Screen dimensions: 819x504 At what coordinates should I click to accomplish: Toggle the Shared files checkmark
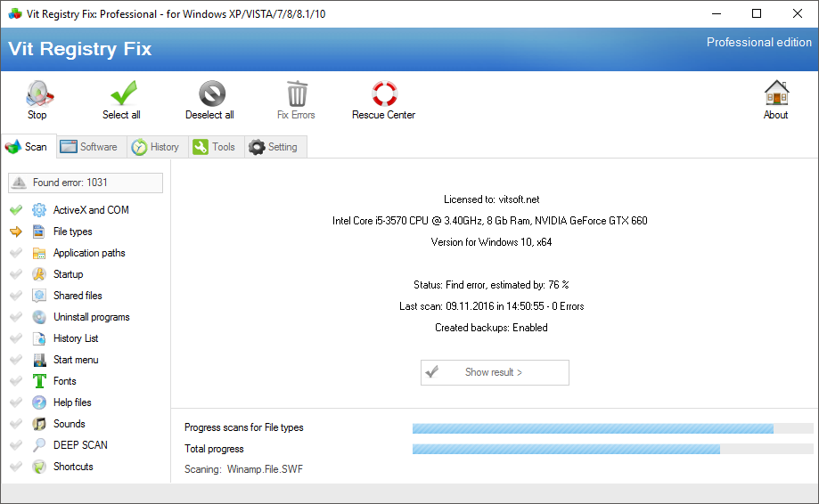coord(16,296)
